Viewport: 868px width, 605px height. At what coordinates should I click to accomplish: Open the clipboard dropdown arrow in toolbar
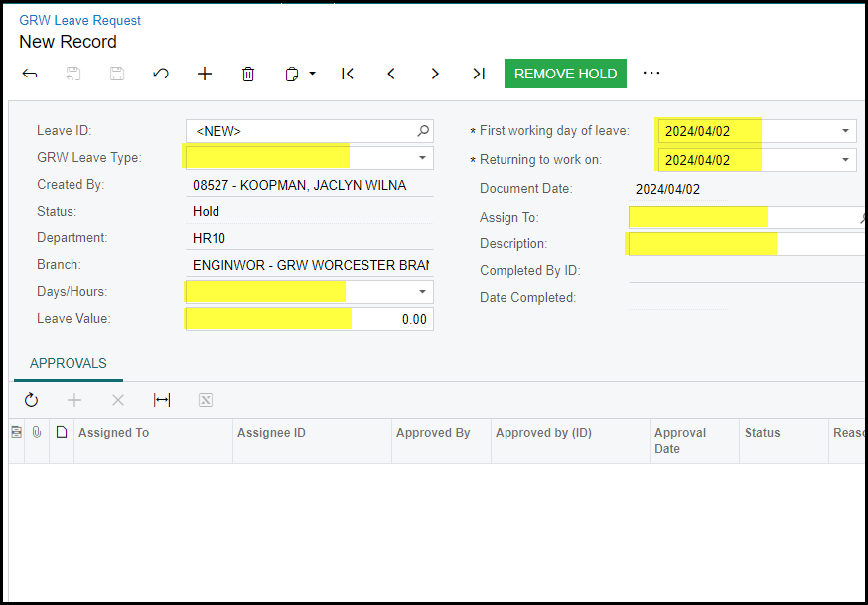tap(312, 74)
